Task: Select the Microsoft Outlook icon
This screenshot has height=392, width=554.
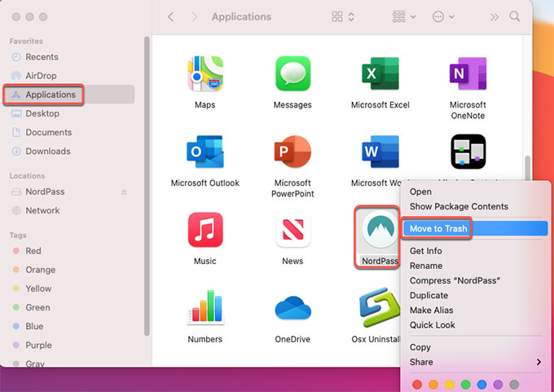Action: tap(205, 153)
